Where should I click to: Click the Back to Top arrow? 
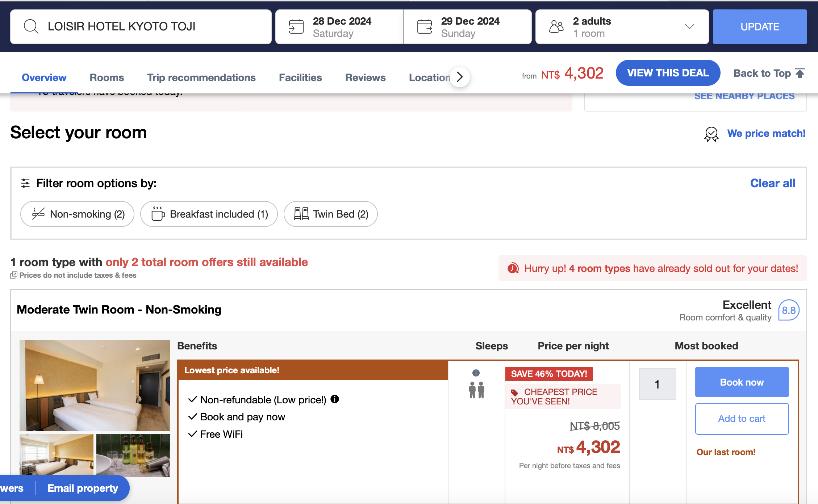coord(800,73)
